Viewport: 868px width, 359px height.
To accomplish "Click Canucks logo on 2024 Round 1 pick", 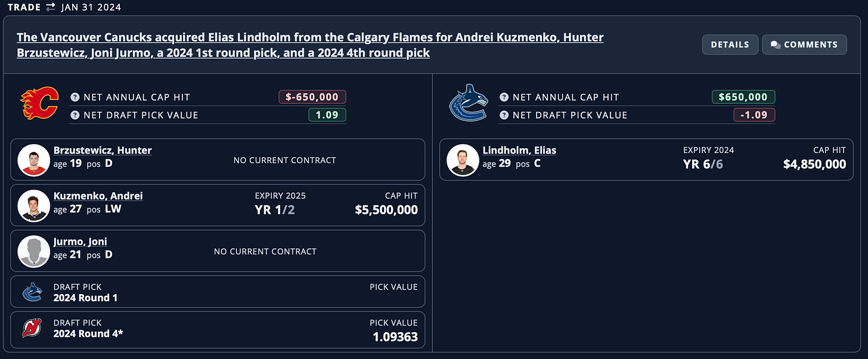I will (32, 292).
